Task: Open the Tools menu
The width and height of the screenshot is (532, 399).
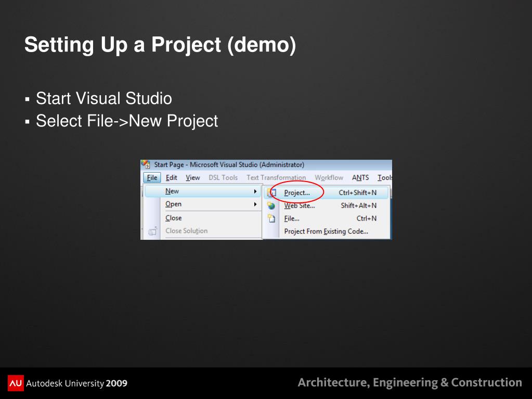Action: pyautogui.click(x=384, y=177)
